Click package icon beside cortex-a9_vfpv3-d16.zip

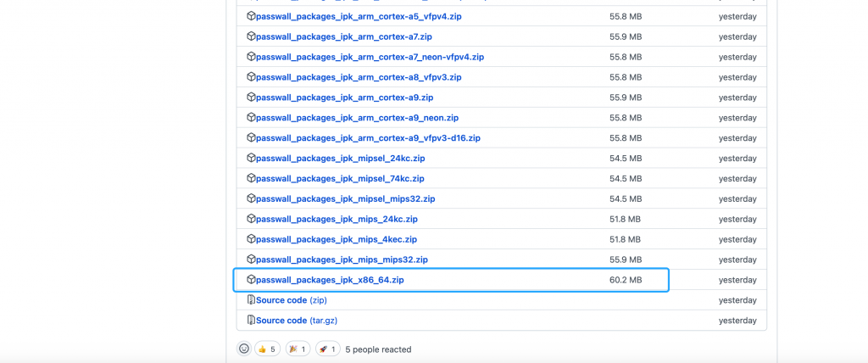click(x=251, y=138)
